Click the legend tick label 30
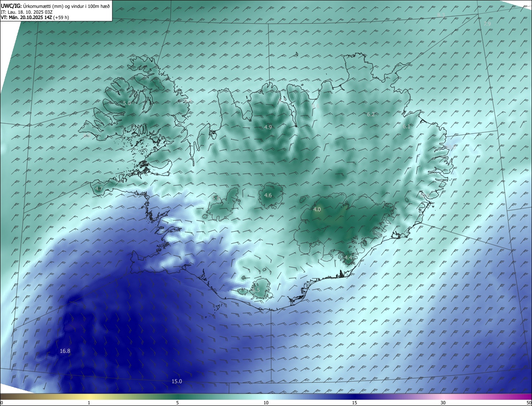 (443, 403)
